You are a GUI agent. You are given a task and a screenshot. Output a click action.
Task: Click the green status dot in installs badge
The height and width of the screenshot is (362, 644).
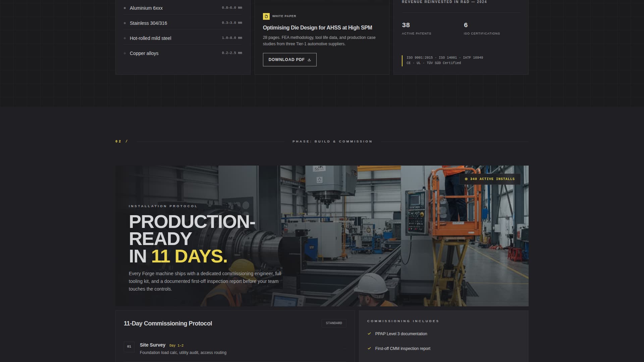click(467, 179)
